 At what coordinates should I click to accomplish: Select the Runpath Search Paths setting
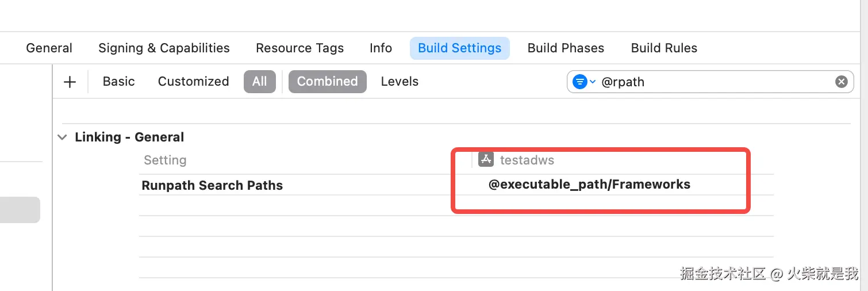pyautogui.click(x=212, y=186)
